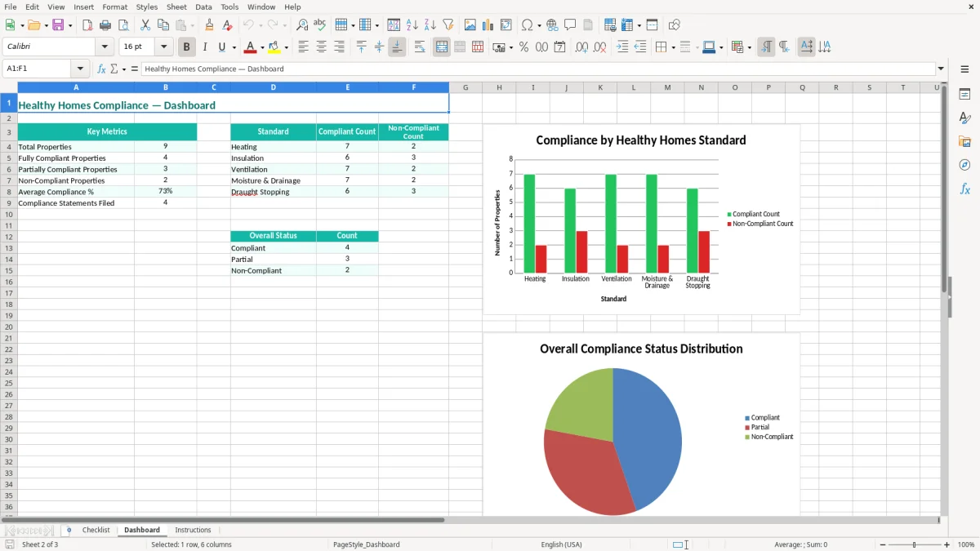The width and height of the screenshot is (980, 551).
Task: Click the Clear Direct Formatting icon
Action: click(226, 25)
